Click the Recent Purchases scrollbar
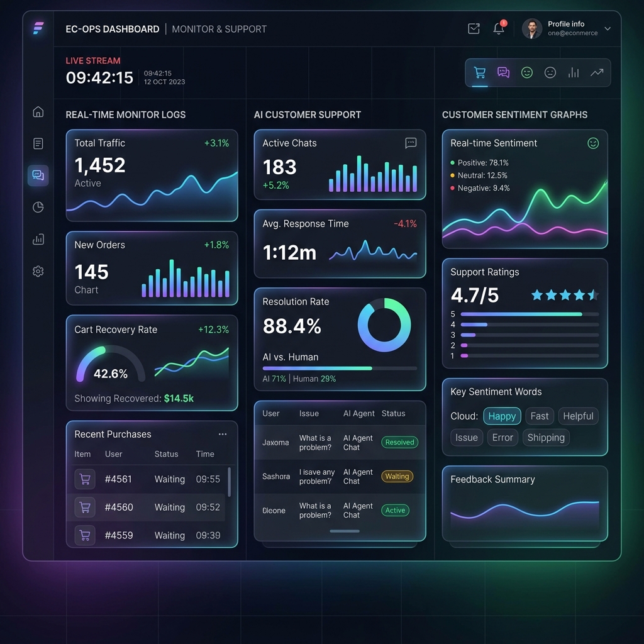Image resolution: width=644 pixels, height=644 pixels. pos(229,482)
